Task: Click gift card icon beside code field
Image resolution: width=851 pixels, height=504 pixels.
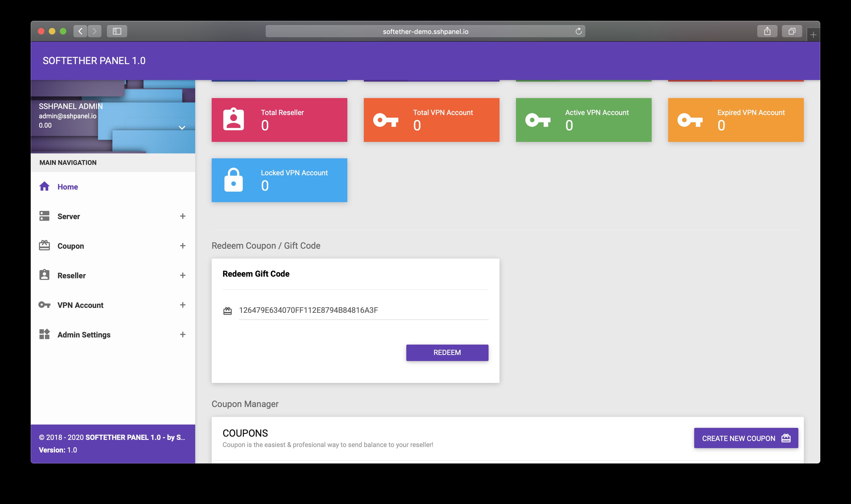Action: (227, 311)
